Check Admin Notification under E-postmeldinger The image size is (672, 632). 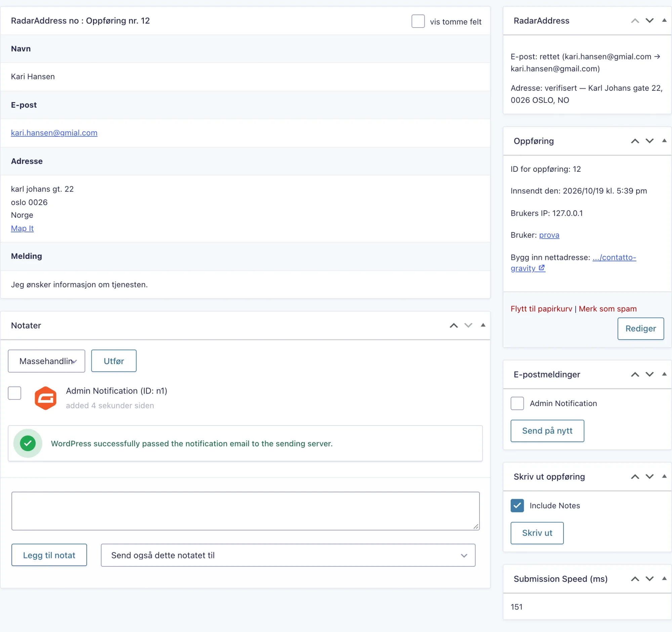click(517, 403)
